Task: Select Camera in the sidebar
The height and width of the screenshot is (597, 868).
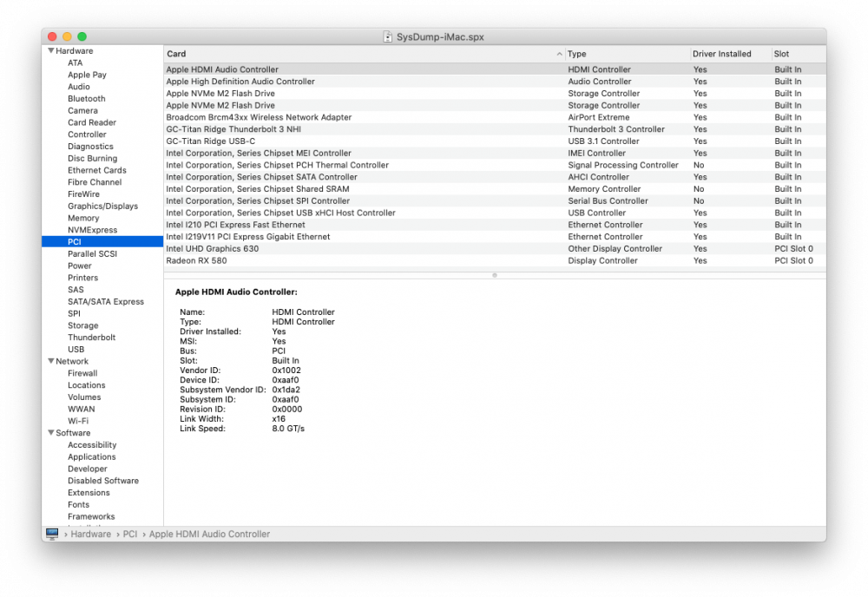Action: [x=82, y=110]
